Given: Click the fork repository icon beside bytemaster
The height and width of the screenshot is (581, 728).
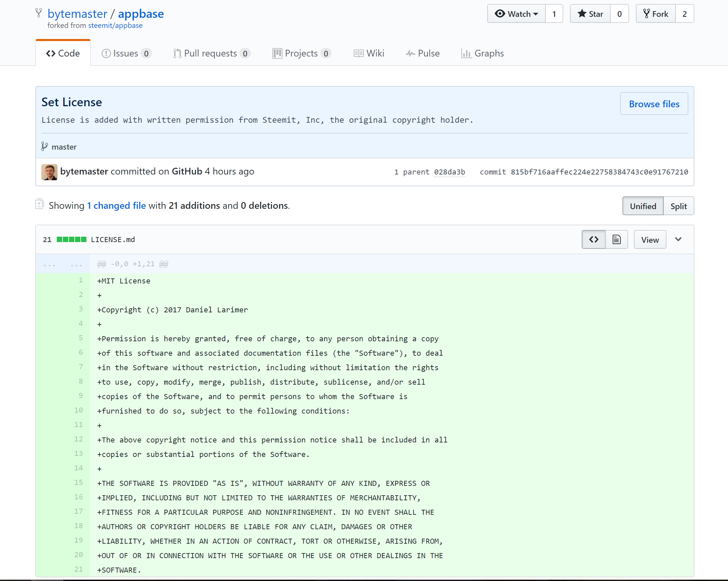Looking at the screenshot, I should point(39,13).
